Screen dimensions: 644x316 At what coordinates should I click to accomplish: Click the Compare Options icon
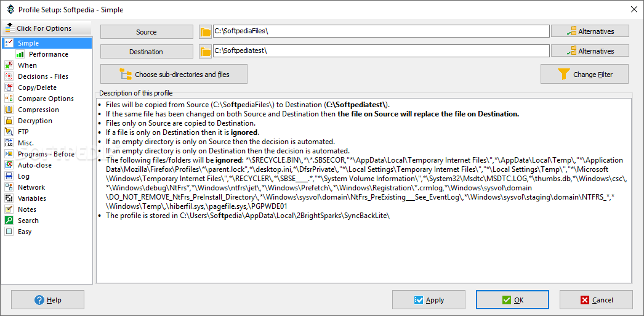[9, 99]
